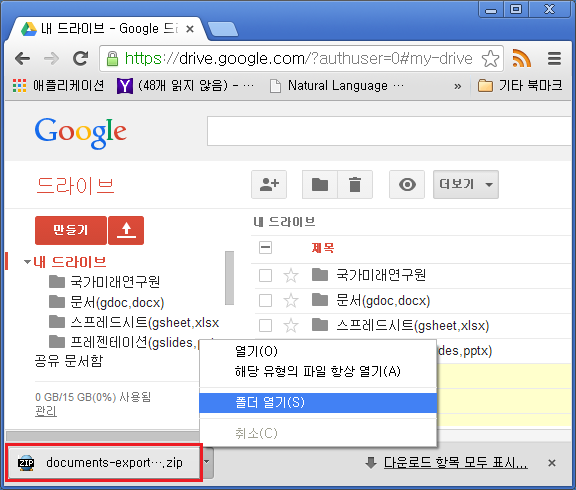Click the upload arrow button

click(126, 230)
